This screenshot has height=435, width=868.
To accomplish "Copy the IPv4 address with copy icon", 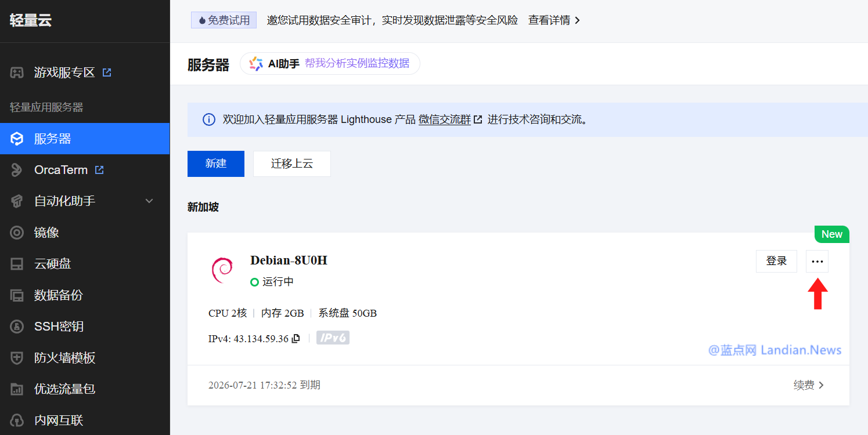I will (x=296, y=339).
